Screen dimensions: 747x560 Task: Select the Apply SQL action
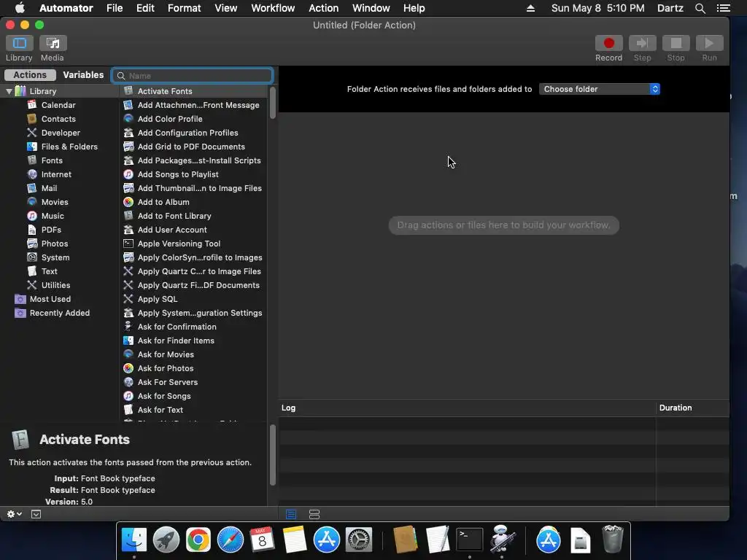[x=193, y=299]
